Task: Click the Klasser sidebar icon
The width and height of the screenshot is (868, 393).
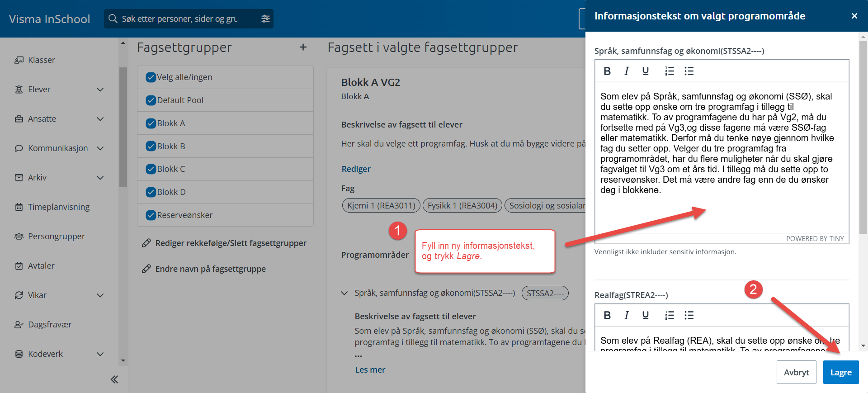Action: point(19,60)
